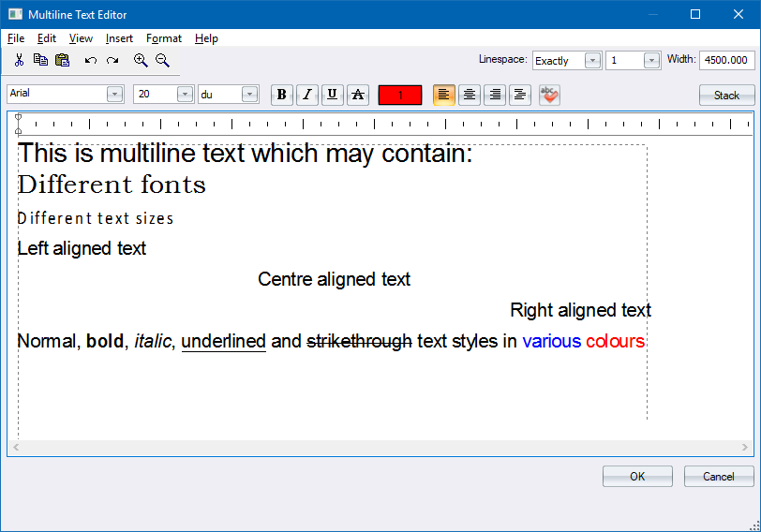Viewport: 761px width, 532px height.
Task: Zoom out with the magnifier icon
Action: [x=162, y=60]
